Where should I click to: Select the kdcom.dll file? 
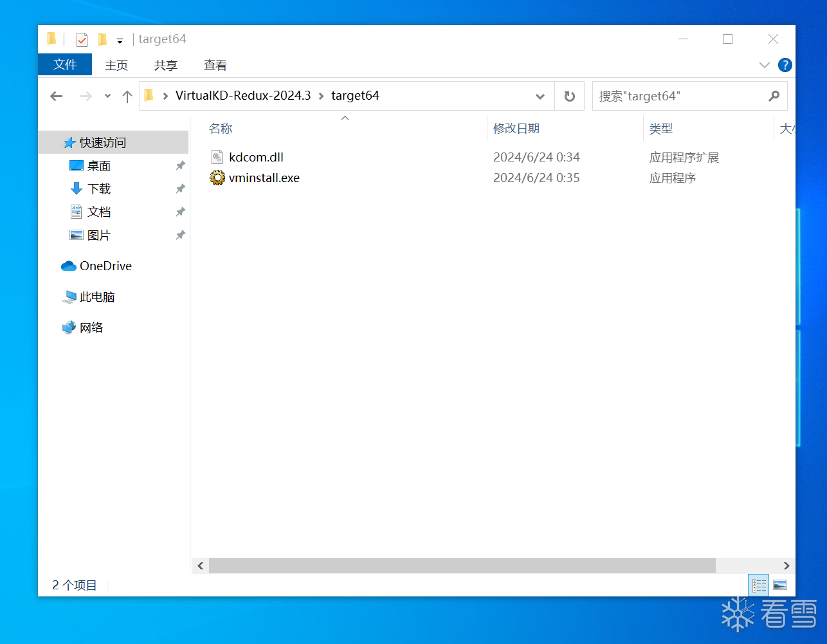click(x=256, y=158)
